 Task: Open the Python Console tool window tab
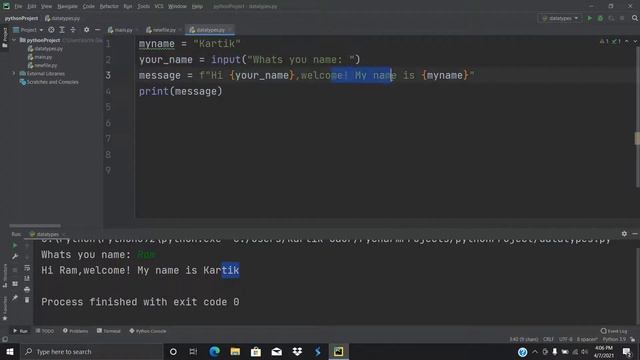tap(148, 331)
